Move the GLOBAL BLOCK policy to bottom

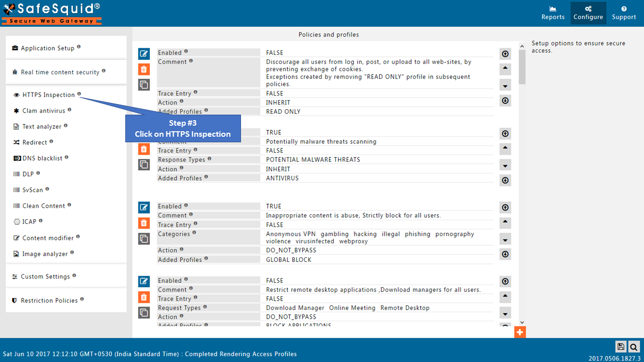(505, 254)
